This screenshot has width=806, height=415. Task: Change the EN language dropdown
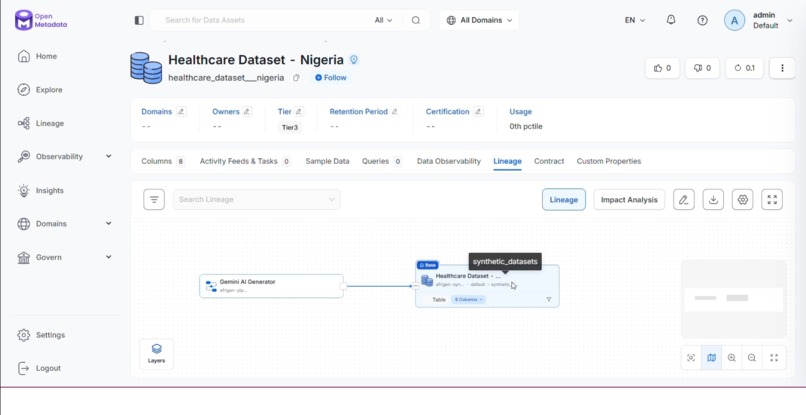click(x=635, y=20)
